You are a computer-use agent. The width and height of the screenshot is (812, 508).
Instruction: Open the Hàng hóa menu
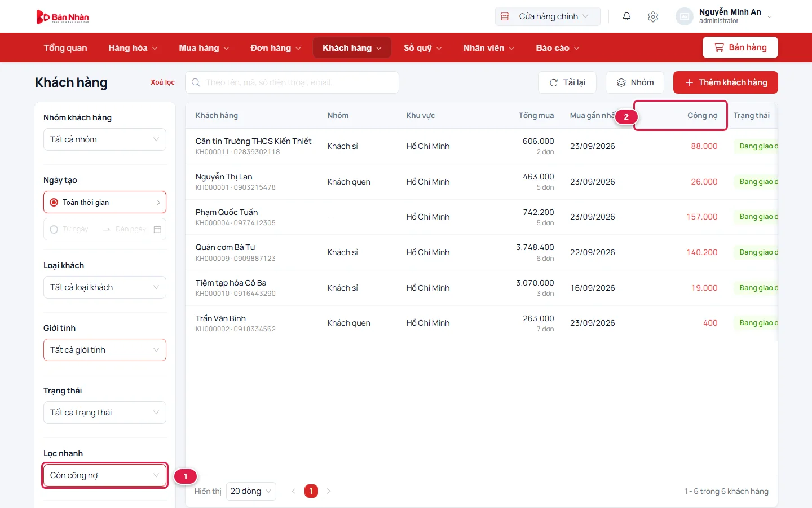pos(133,48)
